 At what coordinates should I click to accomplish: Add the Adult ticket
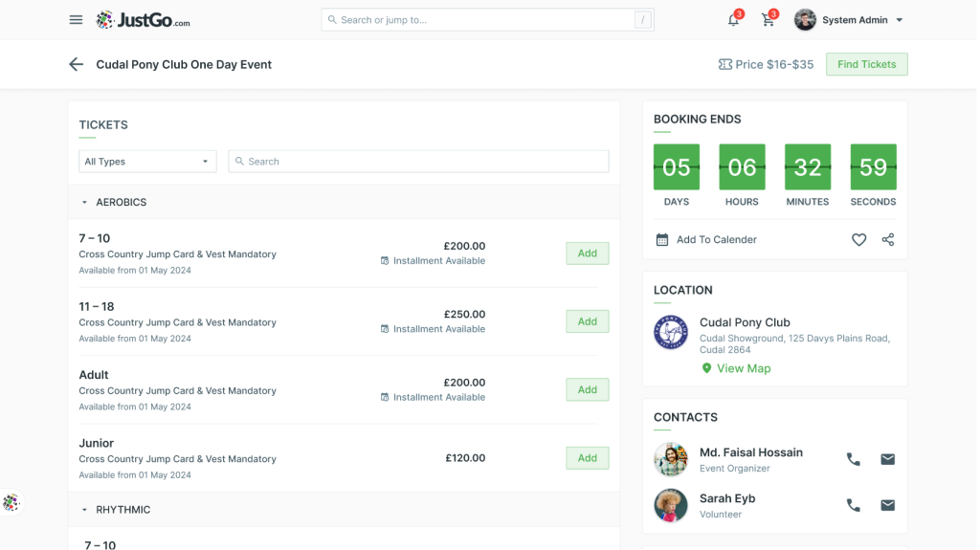point(587,389)
